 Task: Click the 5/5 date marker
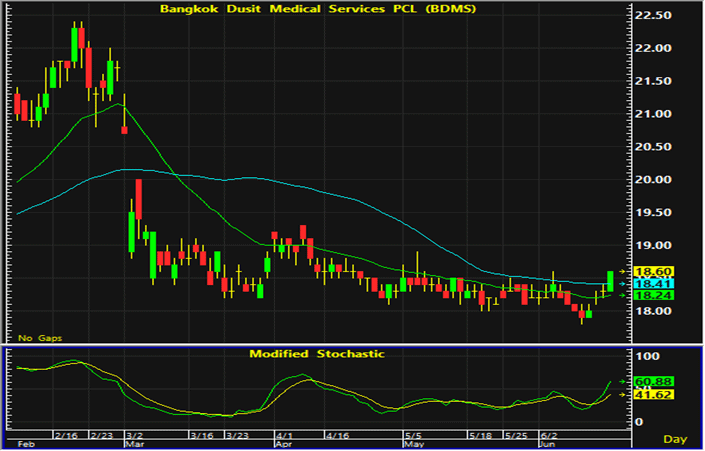coord(413,436)
